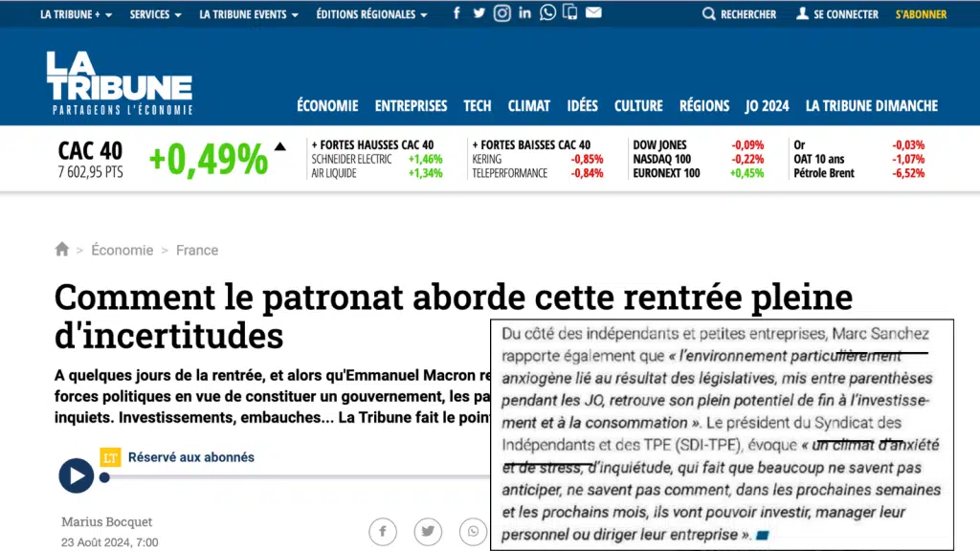The height and width of the screenshot is (551, 980).
Task: Expand the La Tribune Events dropdown
Action: click(249, 14)
